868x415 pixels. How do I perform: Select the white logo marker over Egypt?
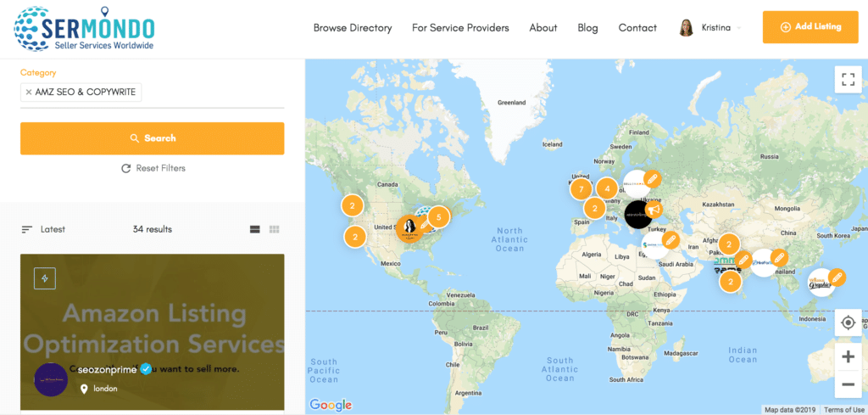coord(655,244)
